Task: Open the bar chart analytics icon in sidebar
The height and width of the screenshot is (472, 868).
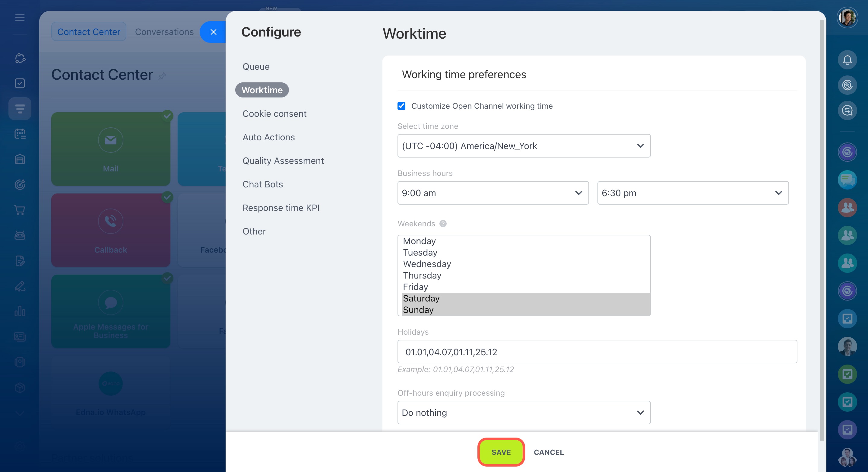Action: 20,311
